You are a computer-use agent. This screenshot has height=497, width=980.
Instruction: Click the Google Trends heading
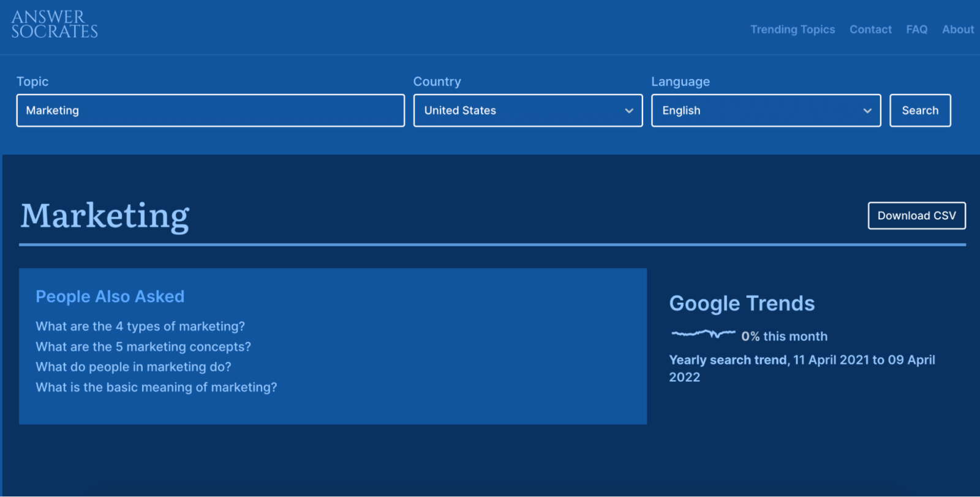(742, 303)
